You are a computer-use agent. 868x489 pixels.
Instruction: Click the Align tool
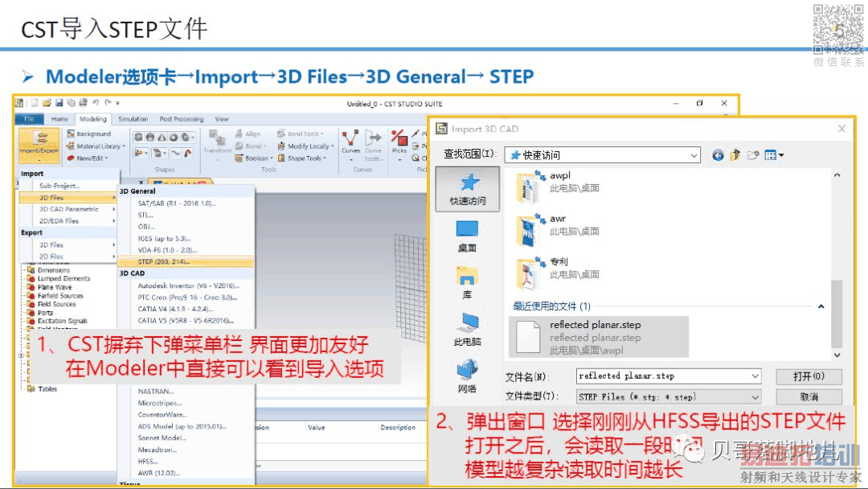pyautogui.click(x=248, y=134)
